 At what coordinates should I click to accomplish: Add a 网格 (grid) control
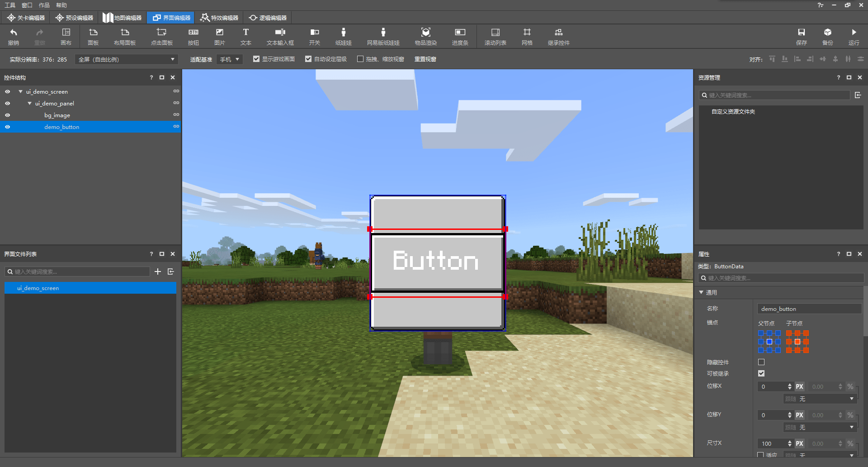(x=527, y=36)
